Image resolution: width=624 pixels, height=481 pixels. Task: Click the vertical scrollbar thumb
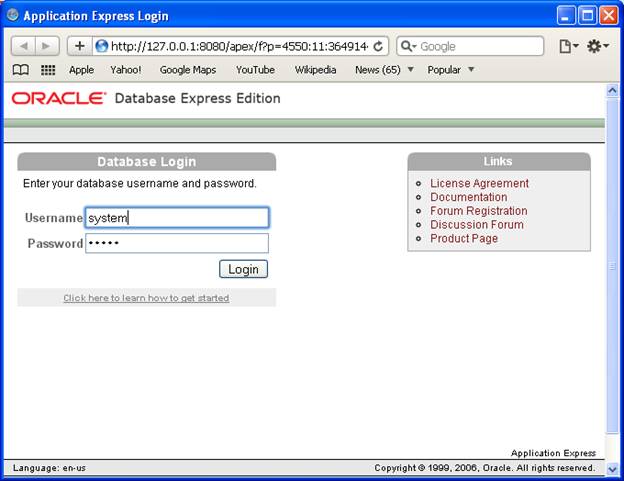[612, 265]
